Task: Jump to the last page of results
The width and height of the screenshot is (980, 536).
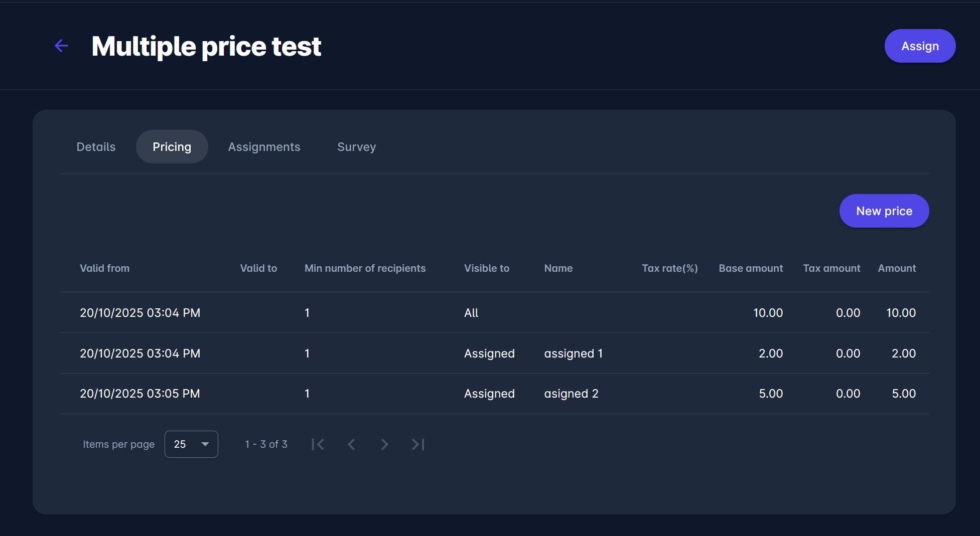Action: tap(418, 444)
